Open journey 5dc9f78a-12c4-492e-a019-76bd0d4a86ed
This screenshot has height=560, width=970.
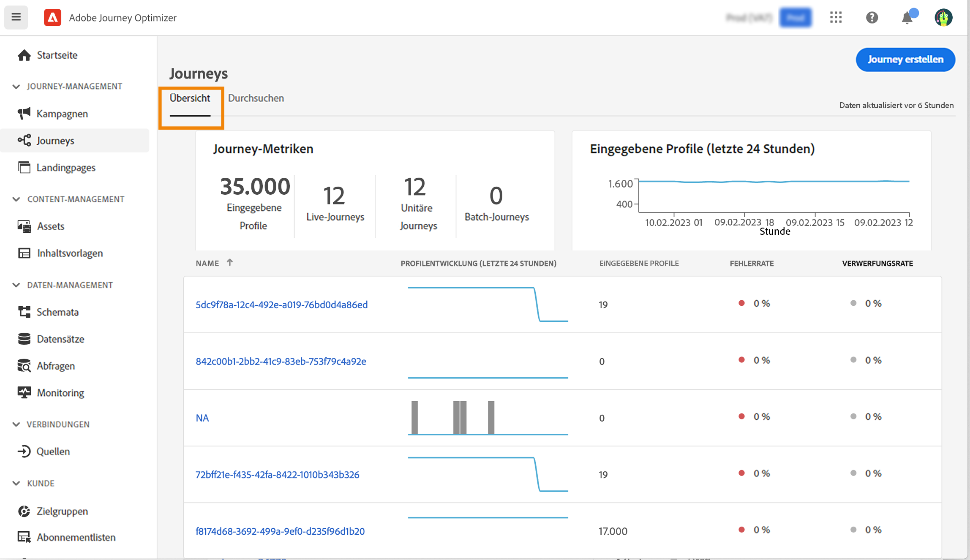281,304
